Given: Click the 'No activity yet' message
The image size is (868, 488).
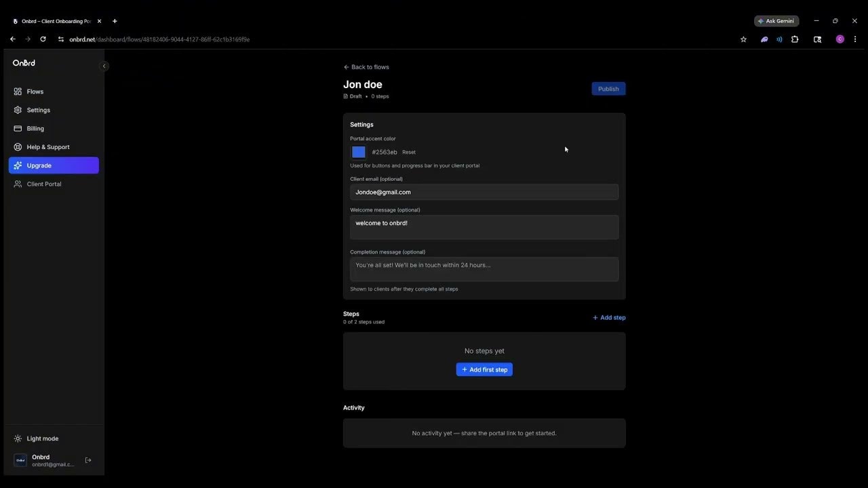Looking at the screenshot, I should [484, 433].
